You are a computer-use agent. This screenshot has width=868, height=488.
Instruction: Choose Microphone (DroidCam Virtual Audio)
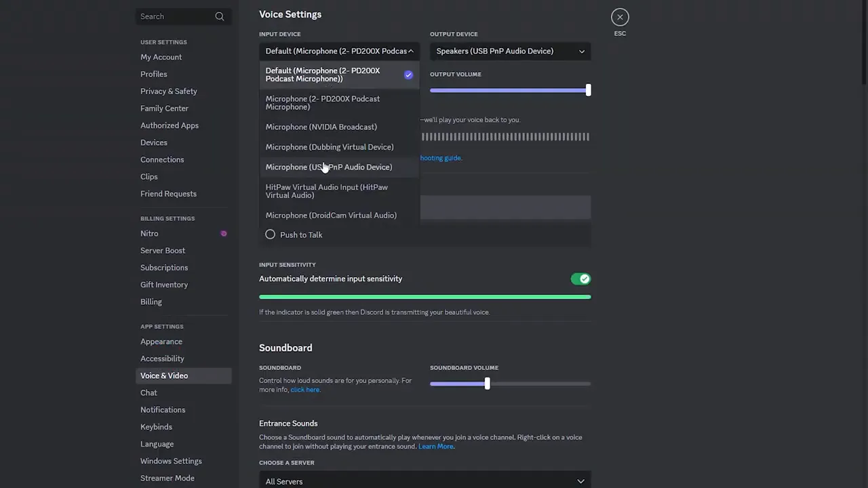tap(339, 216)
